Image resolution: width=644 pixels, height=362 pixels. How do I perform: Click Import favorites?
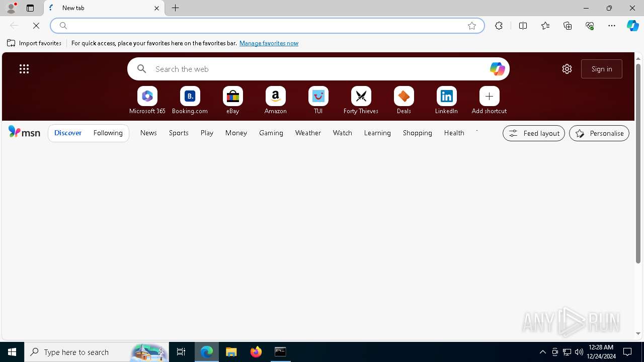coord(34,43)
